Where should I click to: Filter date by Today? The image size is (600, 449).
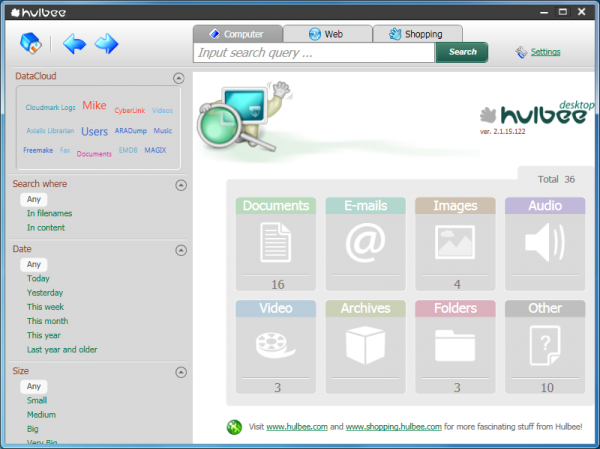pyautogui.click(x=38, y=279)
